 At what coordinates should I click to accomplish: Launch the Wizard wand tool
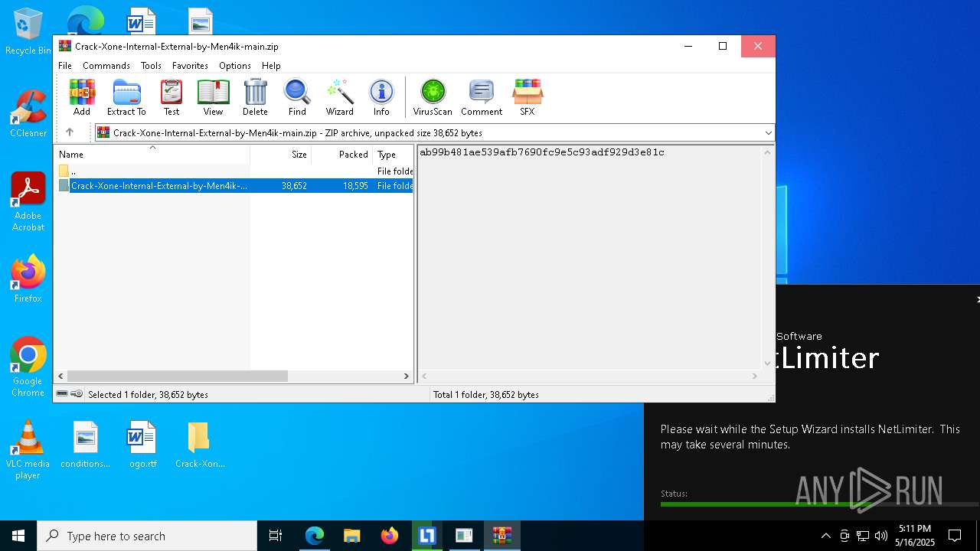[x=339, y=97]
